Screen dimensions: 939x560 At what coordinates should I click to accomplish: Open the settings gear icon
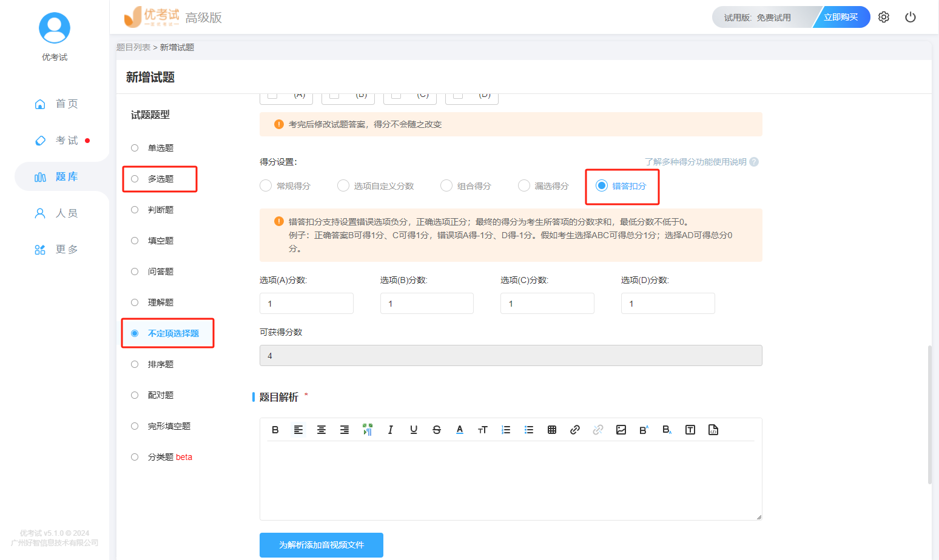(884, 17)
